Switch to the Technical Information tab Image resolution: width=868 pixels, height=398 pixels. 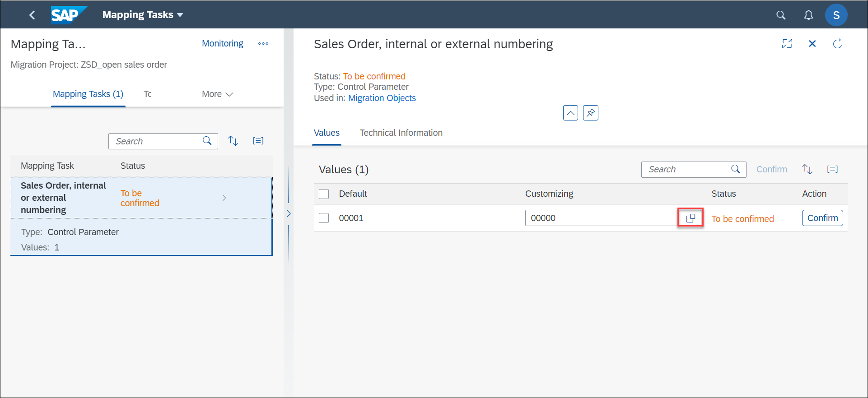coord(401,133)
